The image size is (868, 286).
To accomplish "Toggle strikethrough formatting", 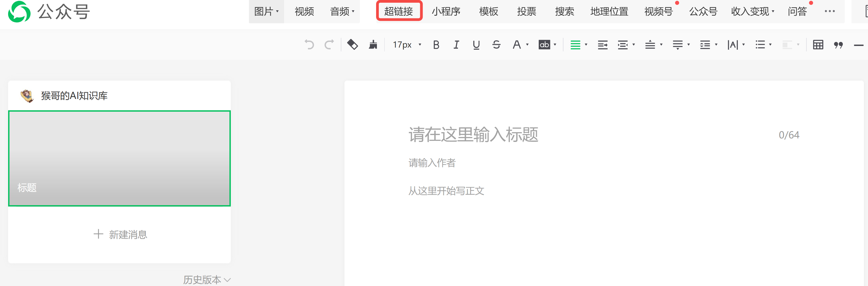I will (496, 45).
